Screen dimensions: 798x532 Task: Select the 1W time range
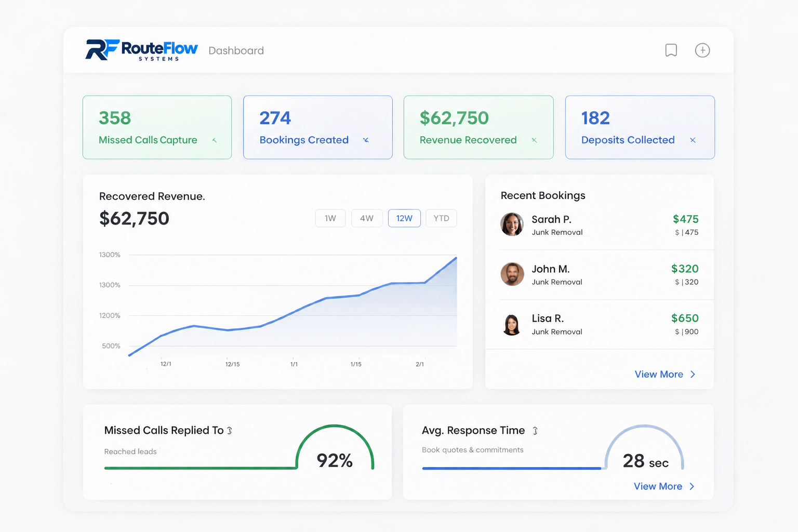click(x=330, y=218)
